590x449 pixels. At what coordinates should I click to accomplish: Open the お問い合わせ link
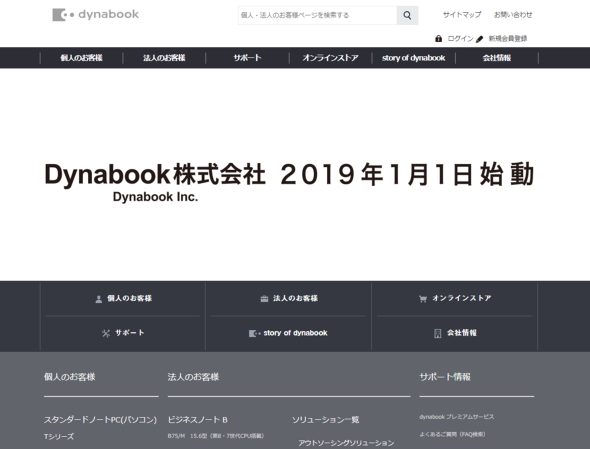(x=513, y=15)
